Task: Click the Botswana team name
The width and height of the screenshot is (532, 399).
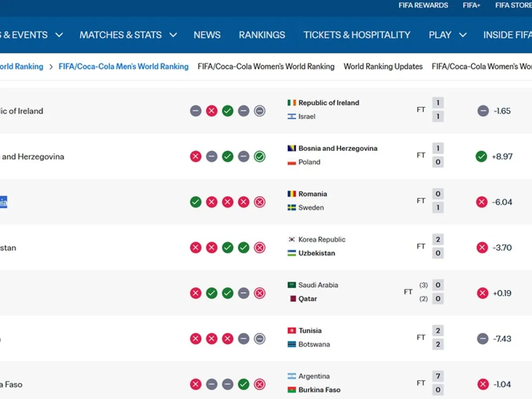Action: (314, 344)
